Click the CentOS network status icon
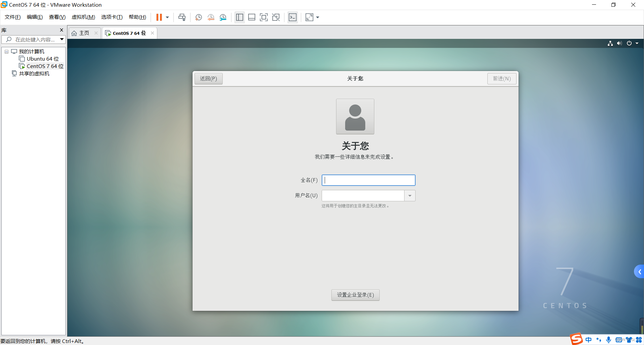Screen dimensions: 644x345 coord(610,44)
